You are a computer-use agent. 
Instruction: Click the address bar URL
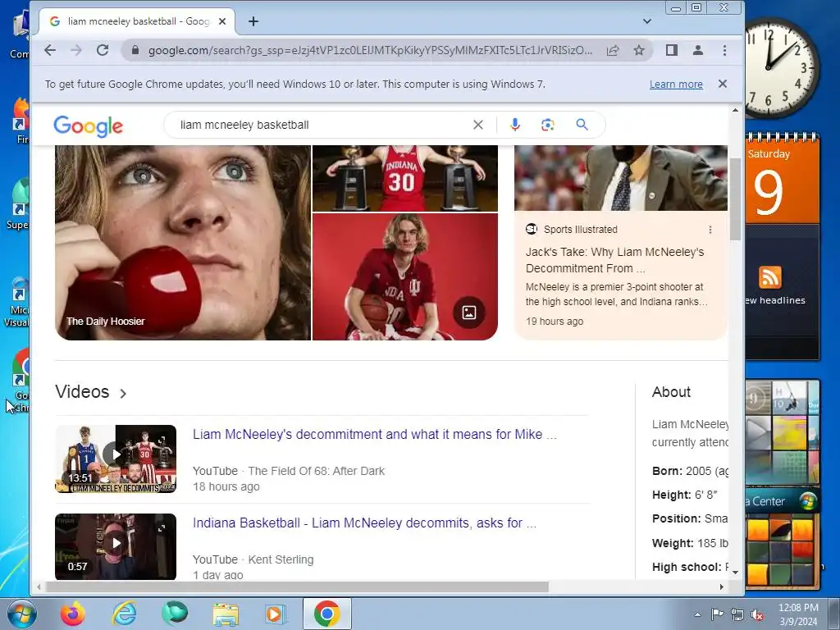pyautogui.click(x=370, y=50)
